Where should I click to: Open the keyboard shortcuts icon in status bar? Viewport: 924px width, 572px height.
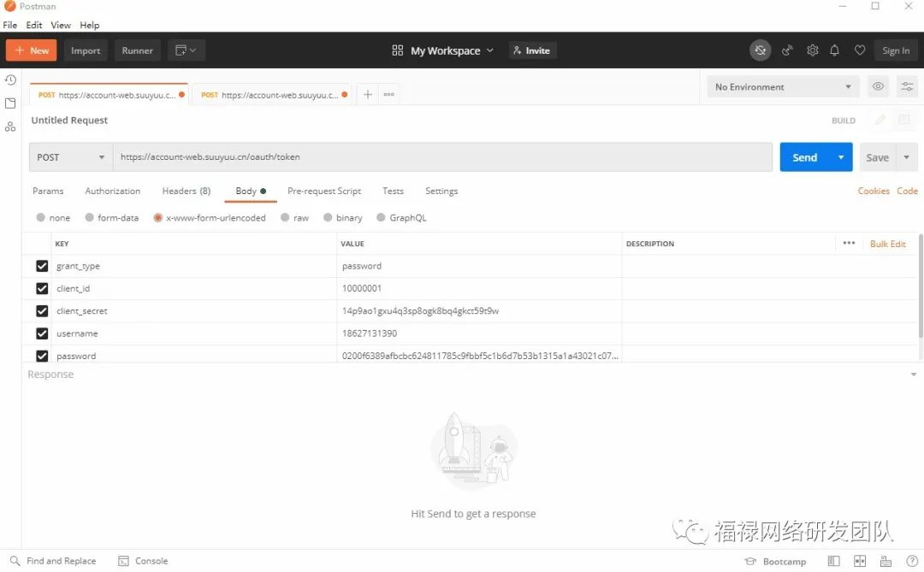(885, 562)
